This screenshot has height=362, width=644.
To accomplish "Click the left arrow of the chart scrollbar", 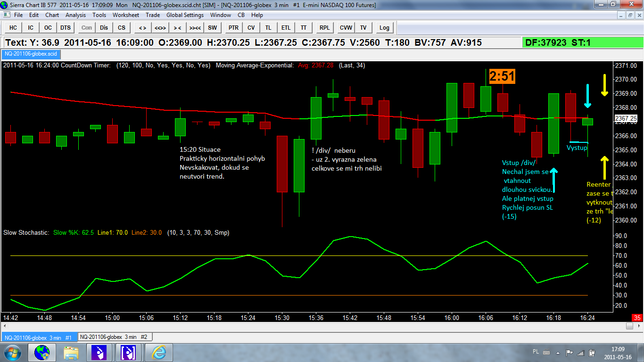I will (x=5, y=326).
